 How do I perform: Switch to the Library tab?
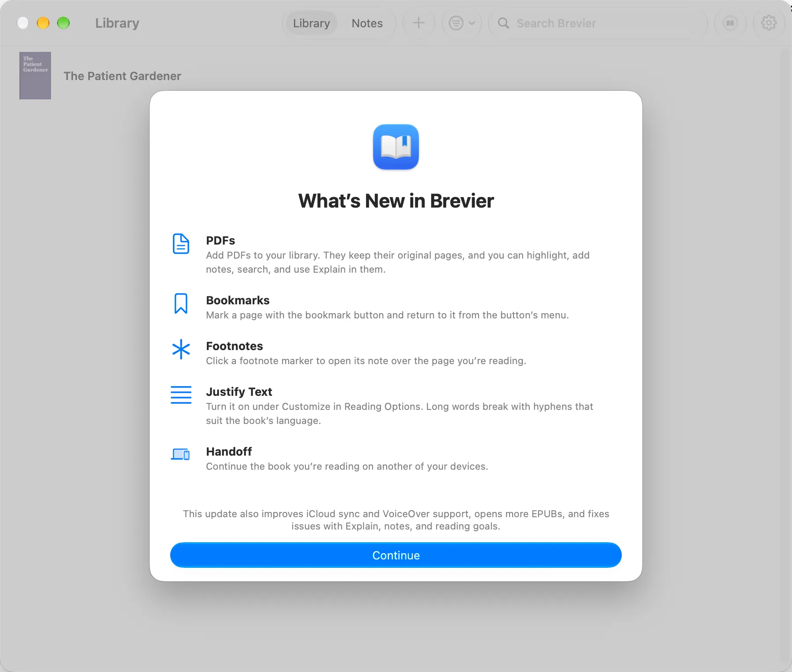[312, 23]
